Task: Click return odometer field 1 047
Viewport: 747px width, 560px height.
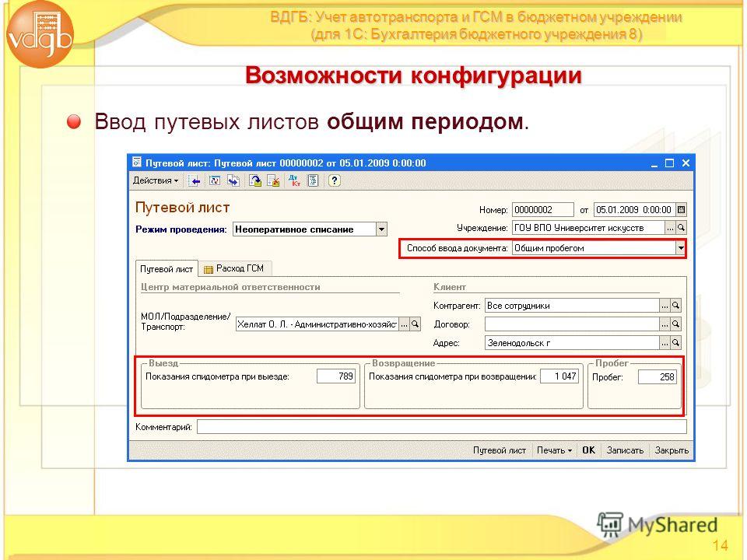Action: pyautogui.click(x=559, y=376)
